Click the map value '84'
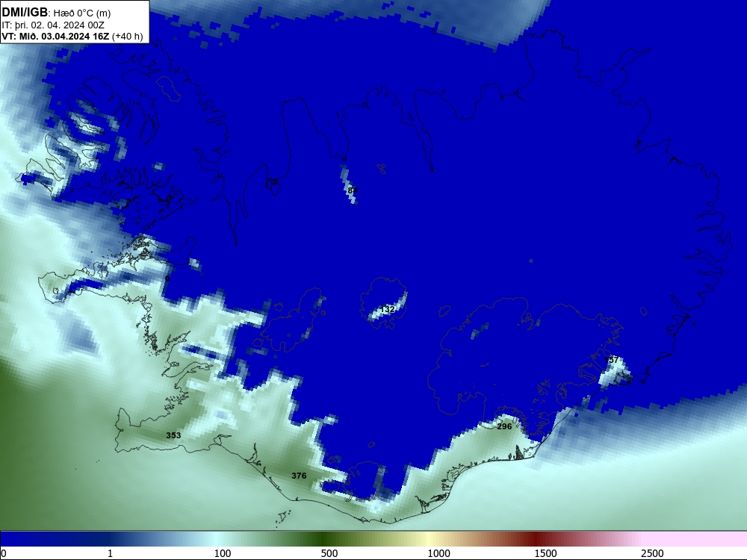This screenshot has height=560, width=747. [x=352, y=190]
